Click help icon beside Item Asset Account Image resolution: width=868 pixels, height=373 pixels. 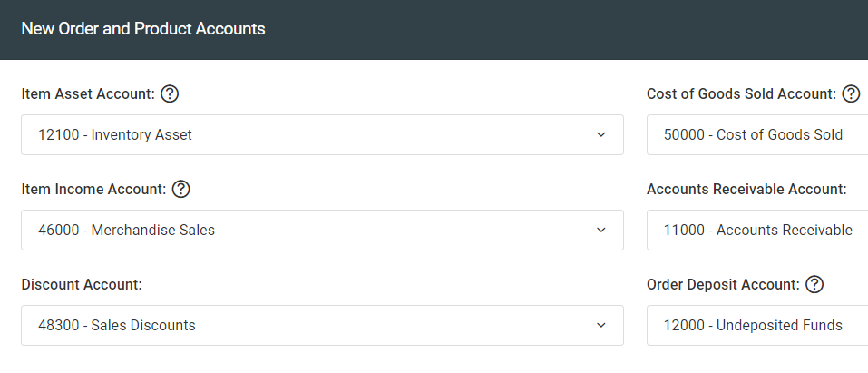pos(170,94)
